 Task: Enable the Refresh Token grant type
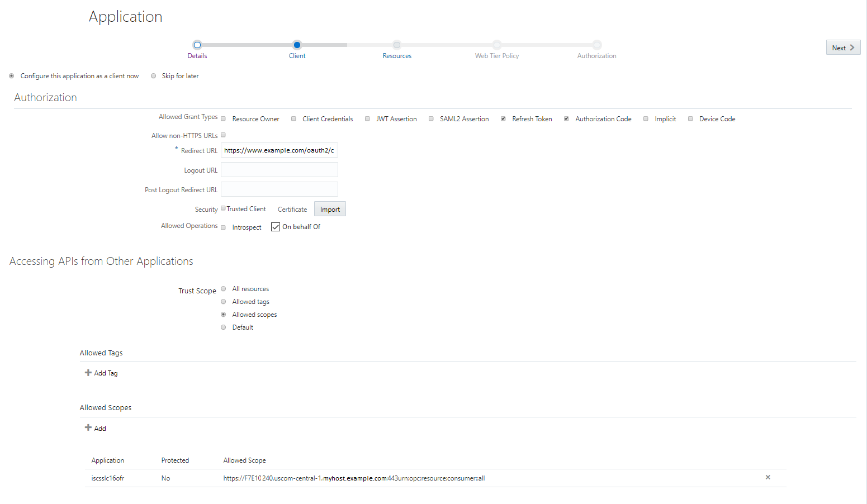pos(503,118)
